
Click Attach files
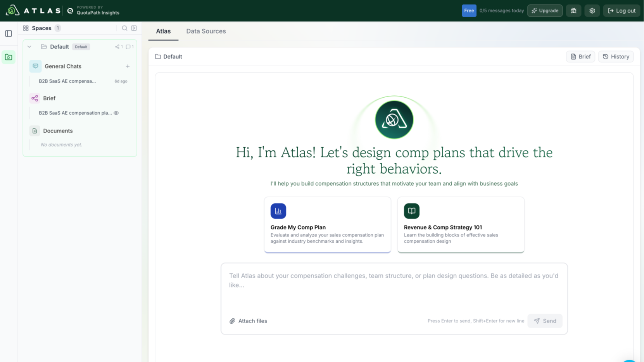click(x=248, y=321)
